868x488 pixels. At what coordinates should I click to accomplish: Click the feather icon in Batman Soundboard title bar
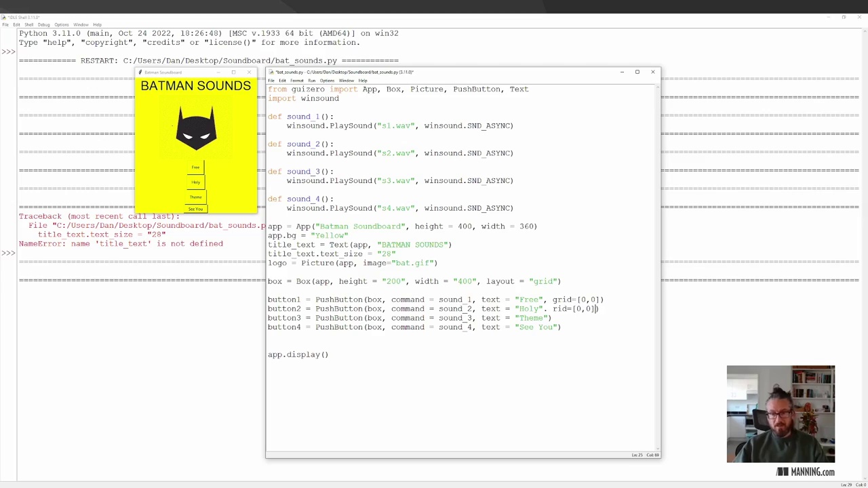point(140,73)
